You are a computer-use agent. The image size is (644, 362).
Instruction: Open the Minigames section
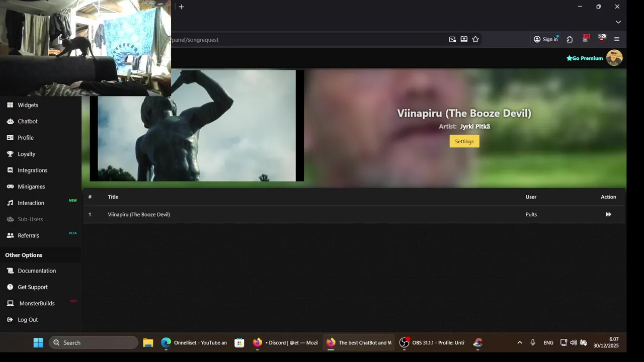pos(31,187)
